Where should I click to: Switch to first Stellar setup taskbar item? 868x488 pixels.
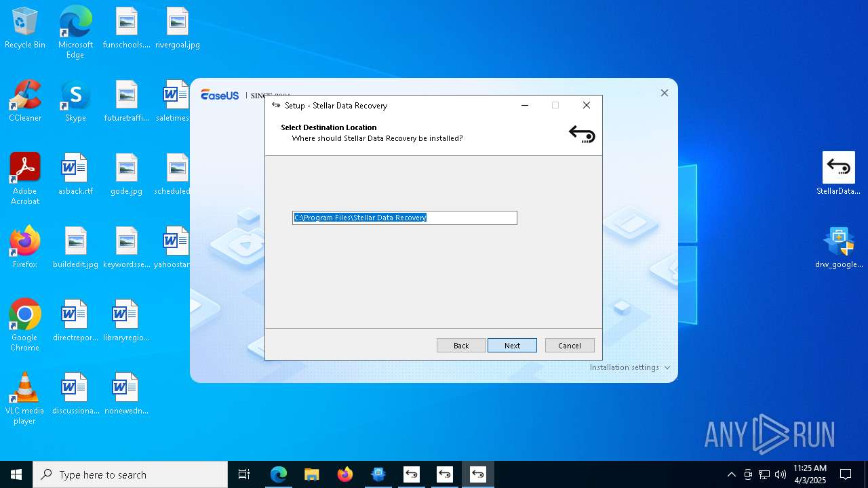pyautogui.click(x=412, y=474)
